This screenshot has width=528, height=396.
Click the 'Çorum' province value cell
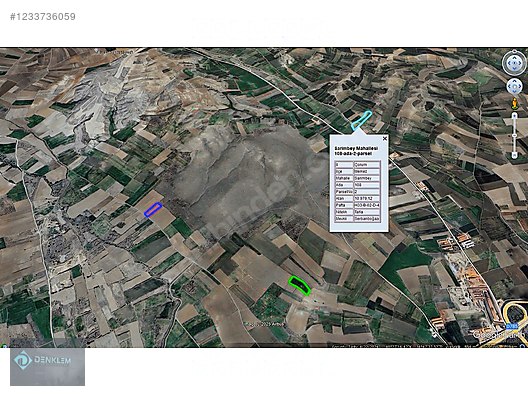pyautogui.click(x=367, y=165)
